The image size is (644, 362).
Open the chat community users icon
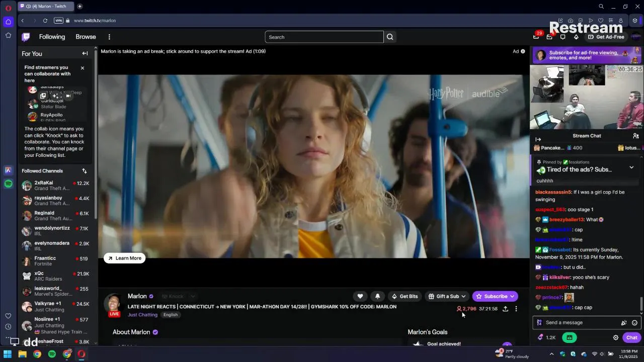pyautogui.click(x=636, y=136)
